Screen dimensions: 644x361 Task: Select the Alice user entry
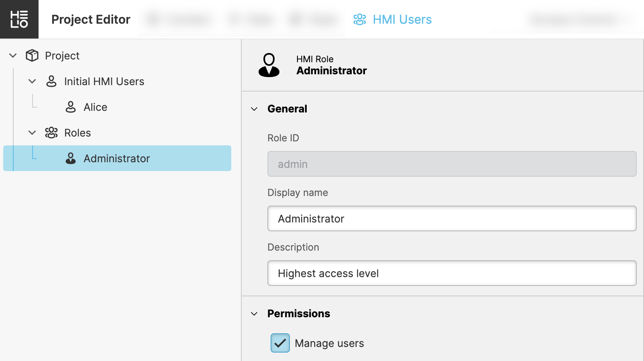96,107
